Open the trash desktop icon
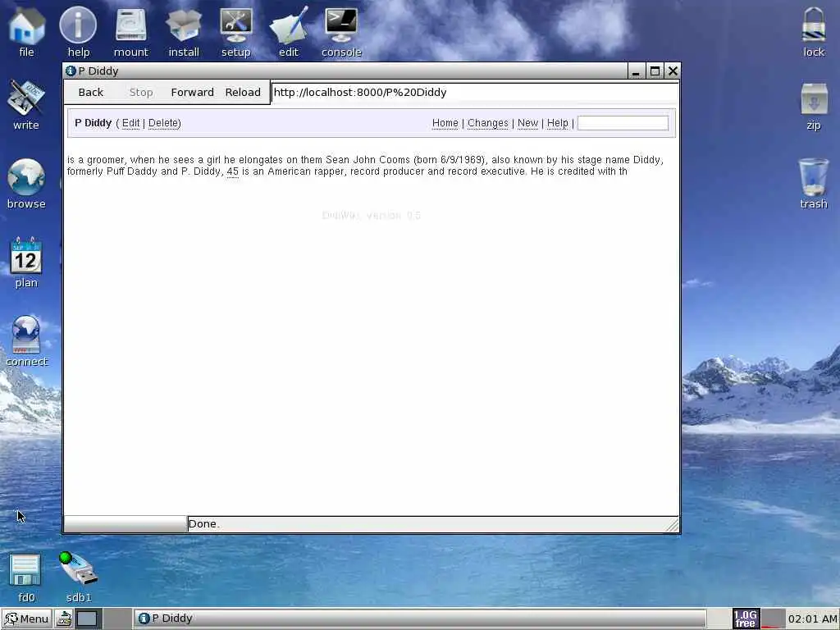Image resolution: width=840 pixels, height=630 pixels. [x=814, y=184]
